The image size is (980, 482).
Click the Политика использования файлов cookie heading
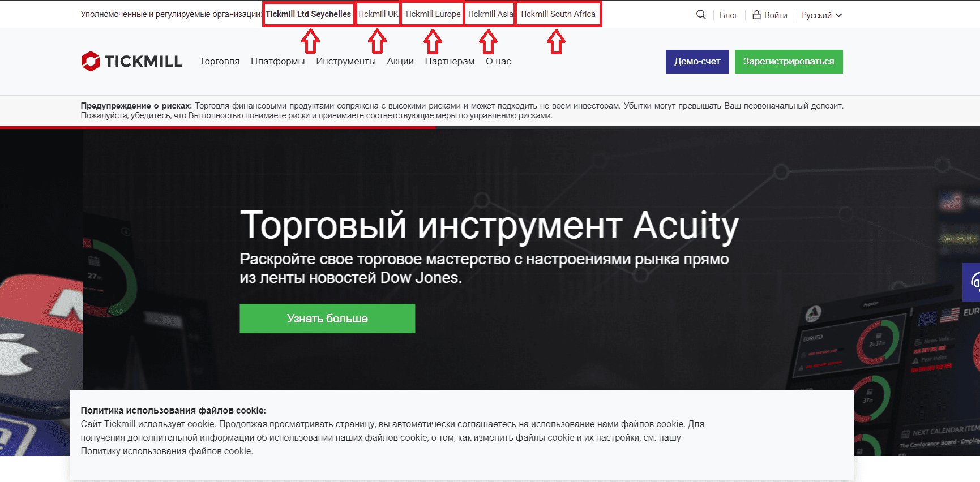point(173,410)
